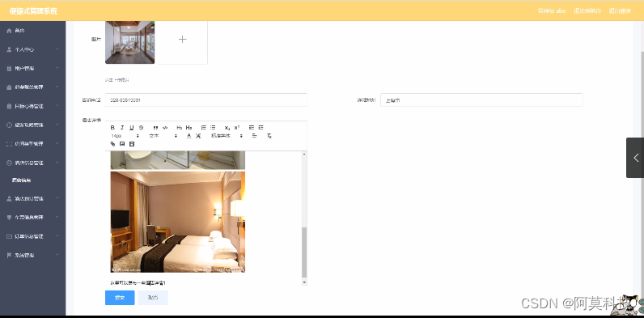Insert a blockquote with the quote icon
The image size is (644, 318).
click(x=155, y=128)
